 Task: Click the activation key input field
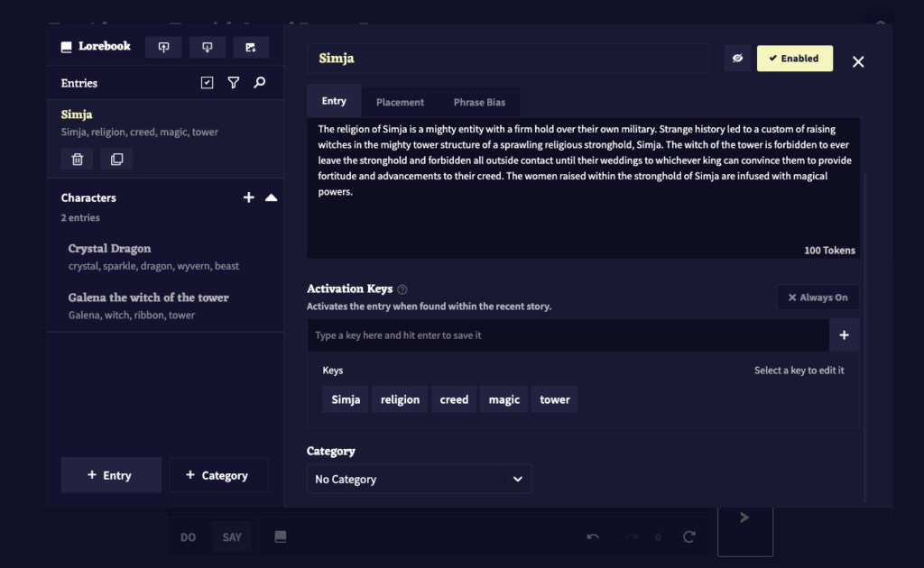tap(568, 335)
